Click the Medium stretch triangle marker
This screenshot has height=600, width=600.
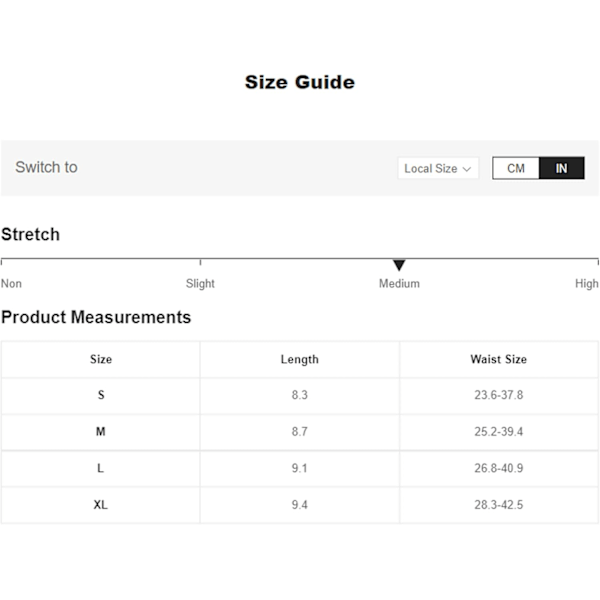(x=399, y=265)
